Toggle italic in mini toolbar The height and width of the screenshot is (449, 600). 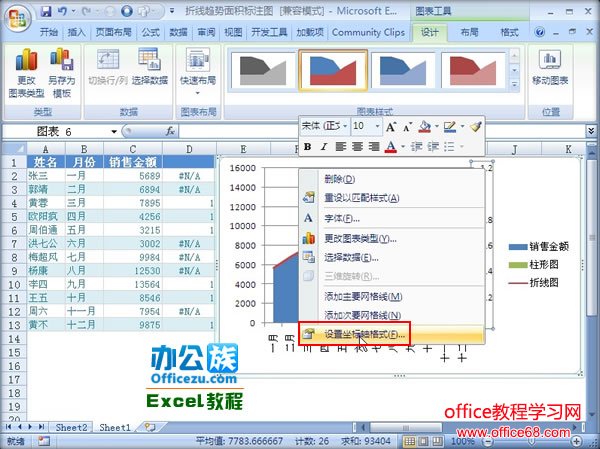pyautogui.click(x=324, y=147)
